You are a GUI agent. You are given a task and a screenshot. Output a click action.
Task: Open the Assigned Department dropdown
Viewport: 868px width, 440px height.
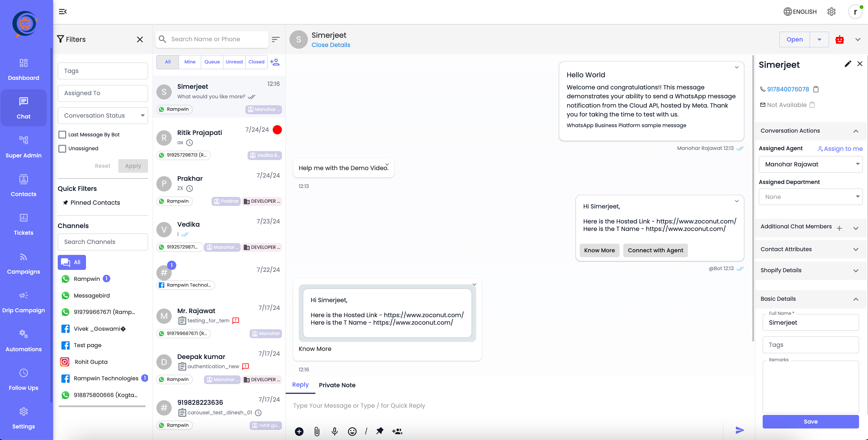coord(810,197)
